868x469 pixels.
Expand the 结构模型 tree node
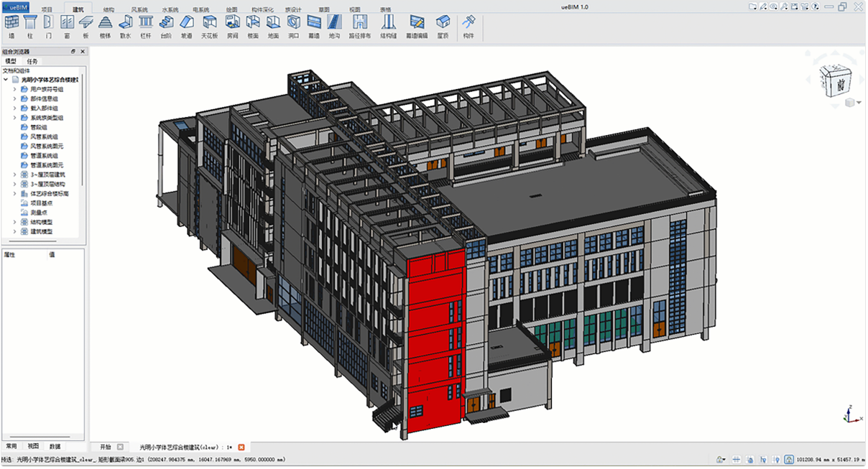tap(14, 223)
